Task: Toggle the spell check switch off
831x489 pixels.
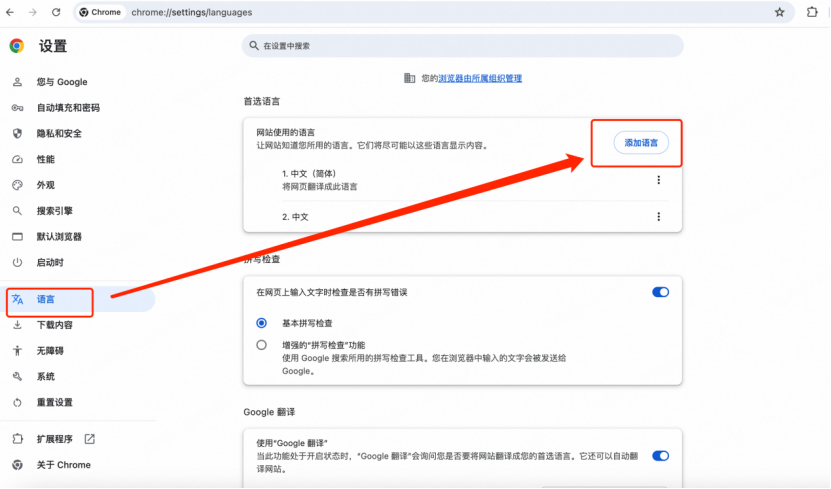Action: click(660, 292)
